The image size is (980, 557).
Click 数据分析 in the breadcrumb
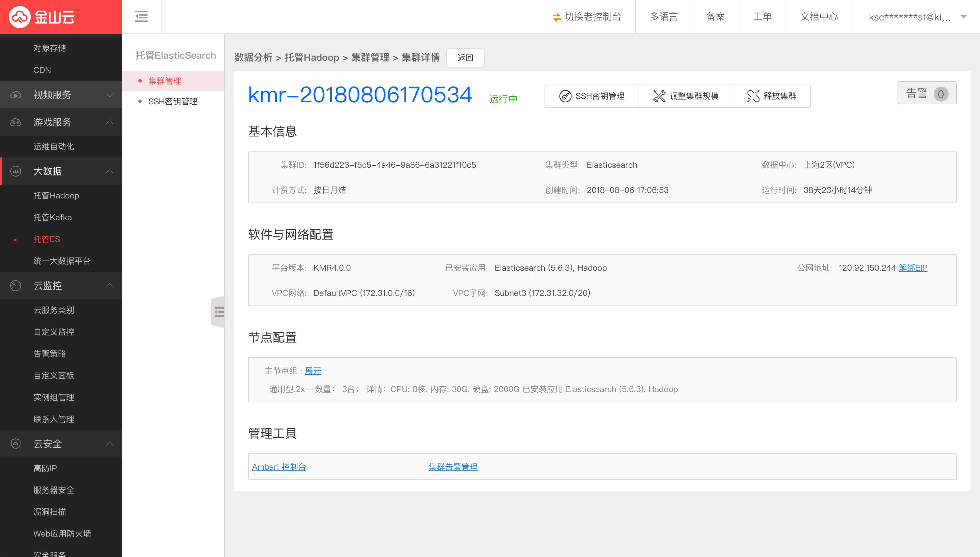click(x=253, y=57)
